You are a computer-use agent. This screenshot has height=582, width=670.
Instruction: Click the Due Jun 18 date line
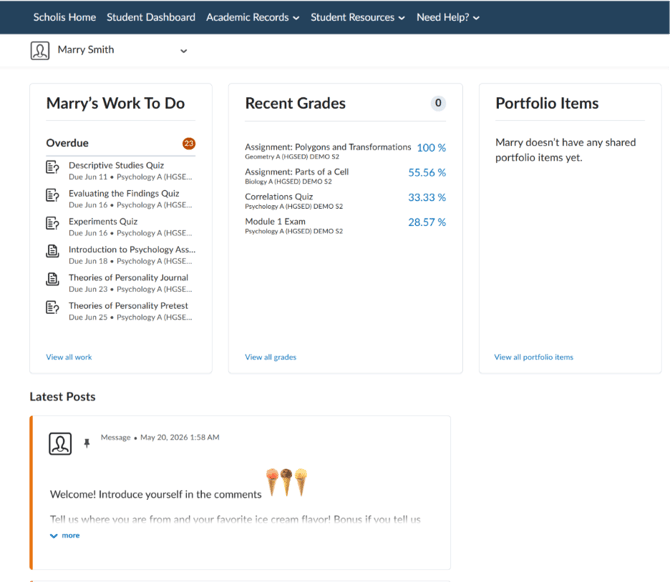[130, 261]
